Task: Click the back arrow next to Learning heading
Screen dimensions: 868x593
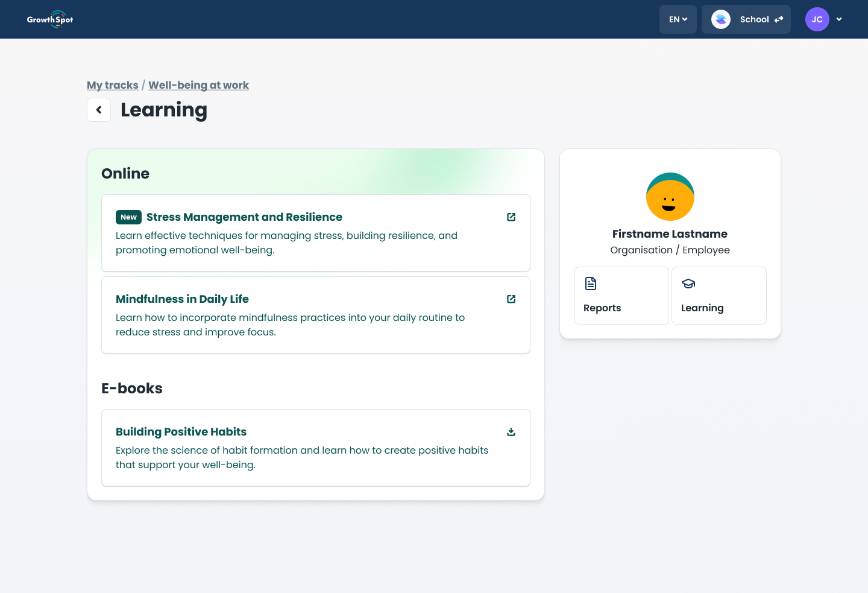Action: pos(99,109)
